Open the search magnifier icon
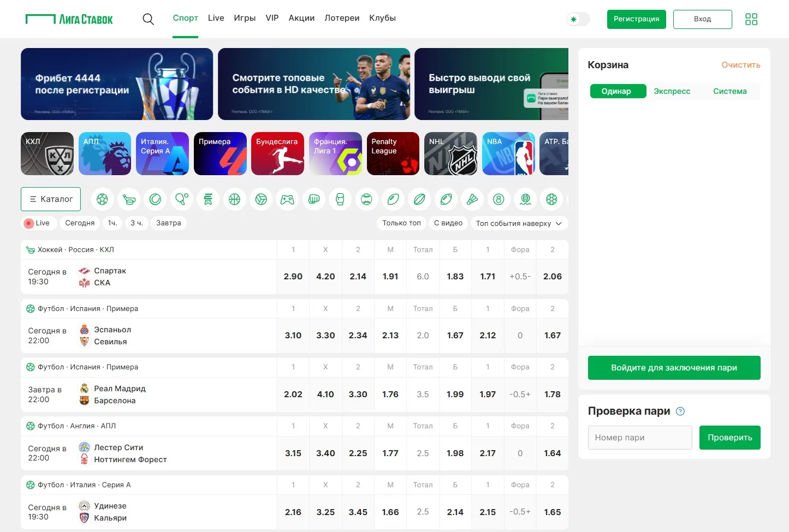The image size is (789, 532). point(148,19)
